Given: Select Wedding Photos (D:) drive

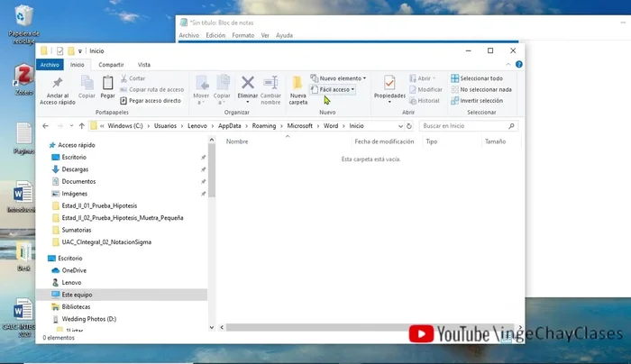Looking at the screenshot, I should [89, 319].
